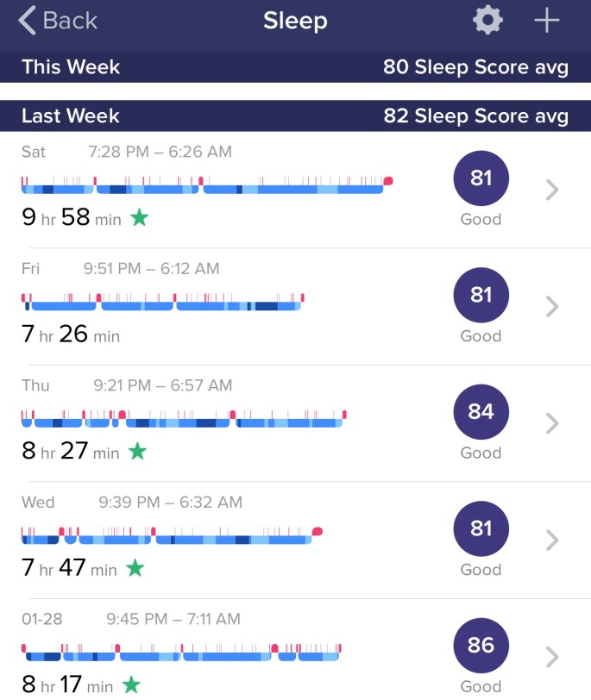591x700 pixels.
Task: Select the Last Week section header
Action: [295, 116]
